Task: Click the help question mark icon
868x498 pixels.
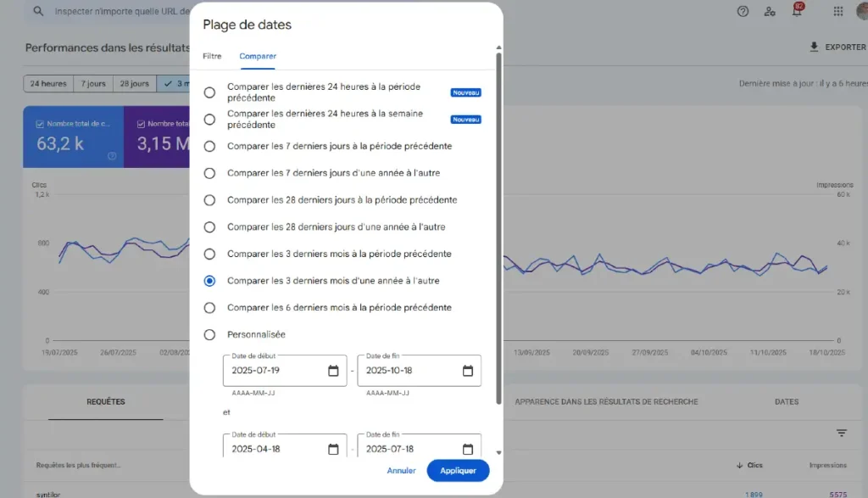Action: pos(743,11)
